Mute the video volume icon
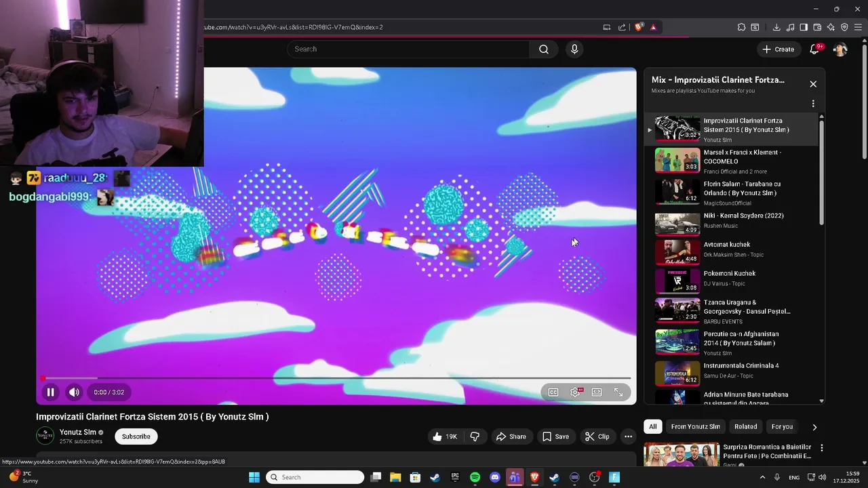The height and width of the screenshot is (488, 868). pos(74,392)
